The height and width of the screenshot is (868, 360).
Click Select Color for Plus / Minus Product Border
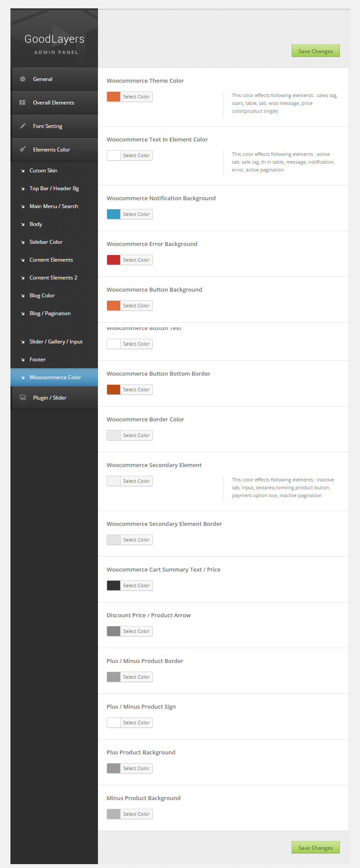coord(136,677)
